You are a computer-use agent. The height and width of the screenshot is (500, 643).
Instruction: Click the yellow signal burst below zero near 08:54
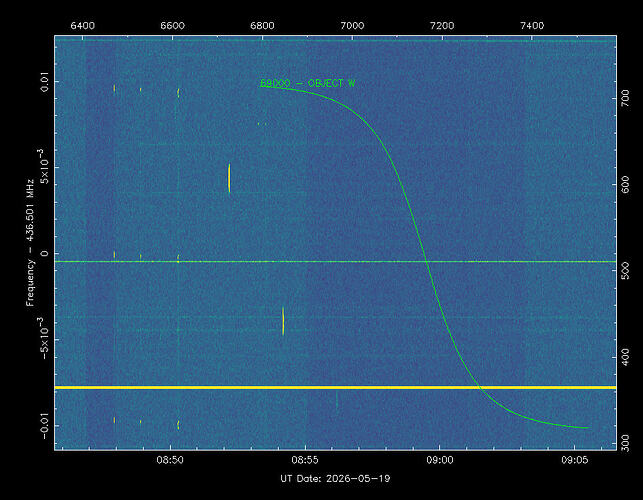(x=283, y=321)
